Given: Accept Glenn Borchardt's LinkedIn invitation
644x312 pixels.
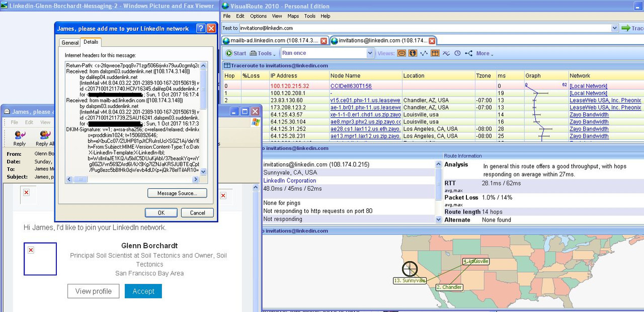Looking at the screenshot, I should click(x=143, y=291).
